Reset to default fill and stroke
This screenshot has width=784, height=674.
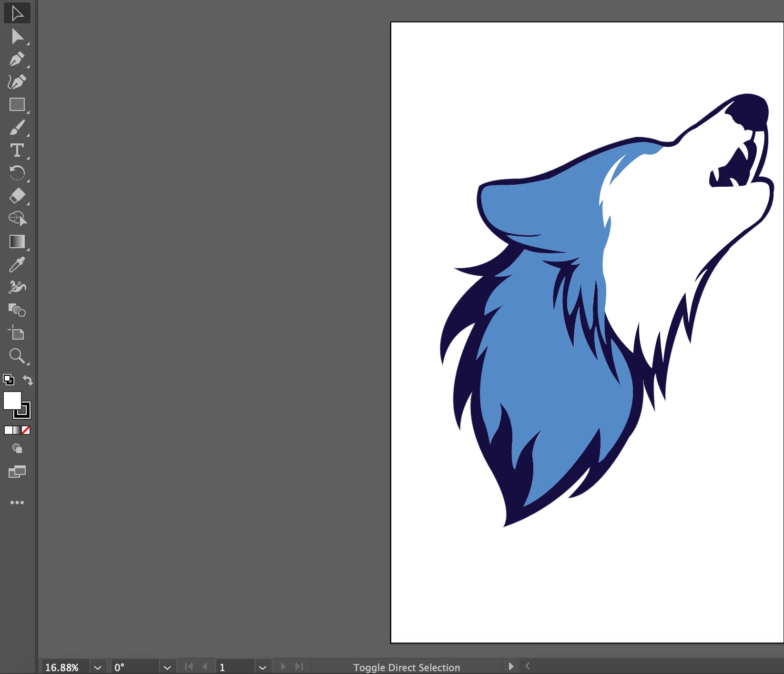pos(9,380)
